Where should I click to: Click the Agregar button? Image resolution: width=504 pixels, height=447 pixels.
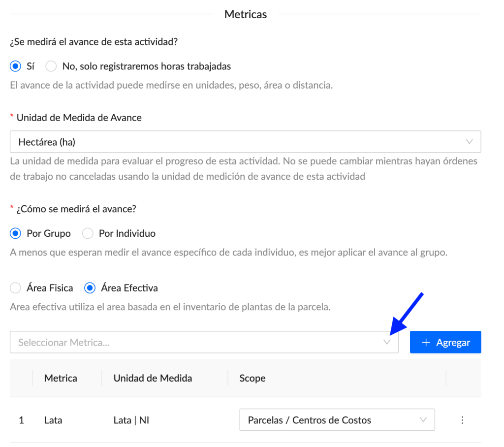pyautogui.click(x=445, y=342)
